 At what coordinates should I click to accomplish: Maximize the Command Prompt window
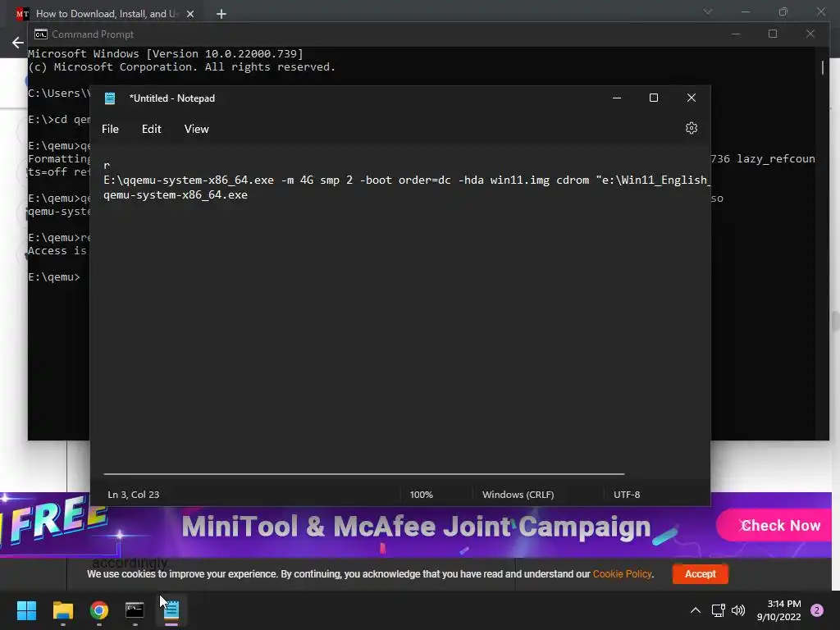tap(773, 34)
